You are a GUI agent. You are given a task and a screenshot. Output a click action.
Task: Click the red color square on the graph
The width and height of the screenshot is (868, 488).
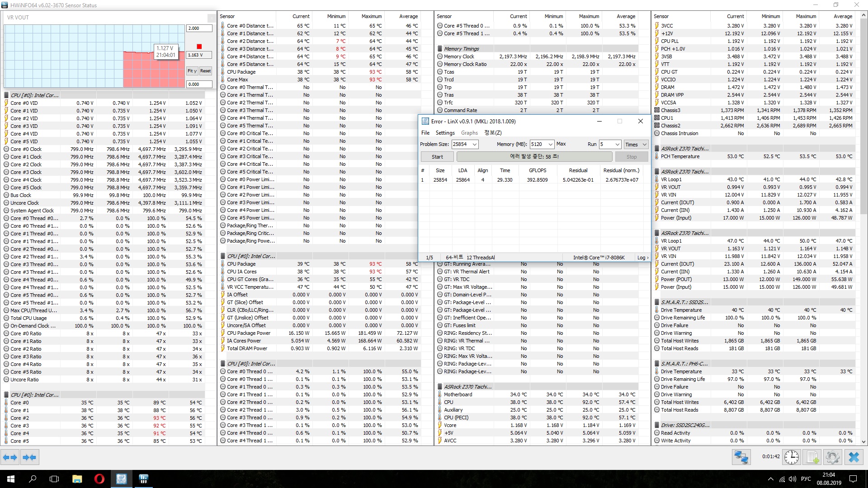[199, 47]
